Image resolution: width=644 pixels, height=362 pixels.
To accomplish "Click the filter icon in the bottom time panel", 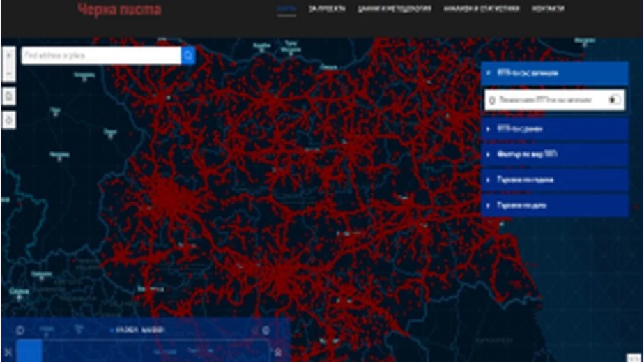I will 78,330.
